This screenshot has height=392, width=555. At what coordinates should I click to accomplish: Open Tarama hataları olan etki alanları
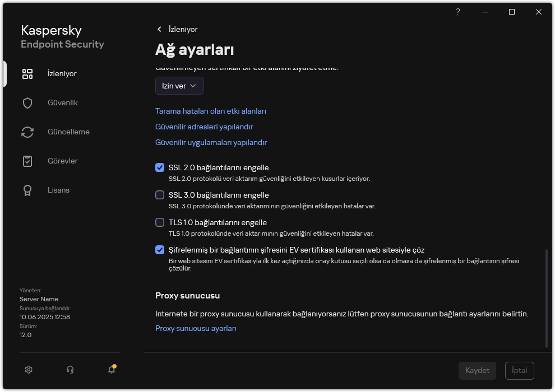click(211, 111)
